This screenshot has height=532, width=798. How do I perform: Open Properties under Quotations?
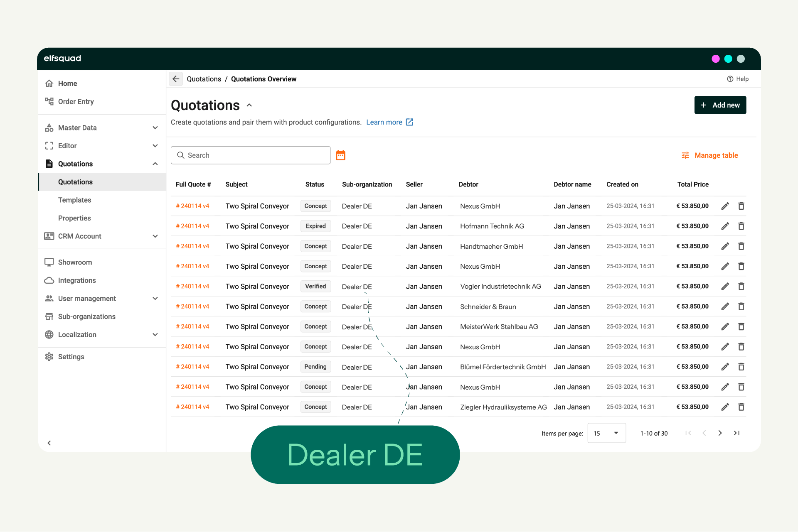(x=74, y=218)
